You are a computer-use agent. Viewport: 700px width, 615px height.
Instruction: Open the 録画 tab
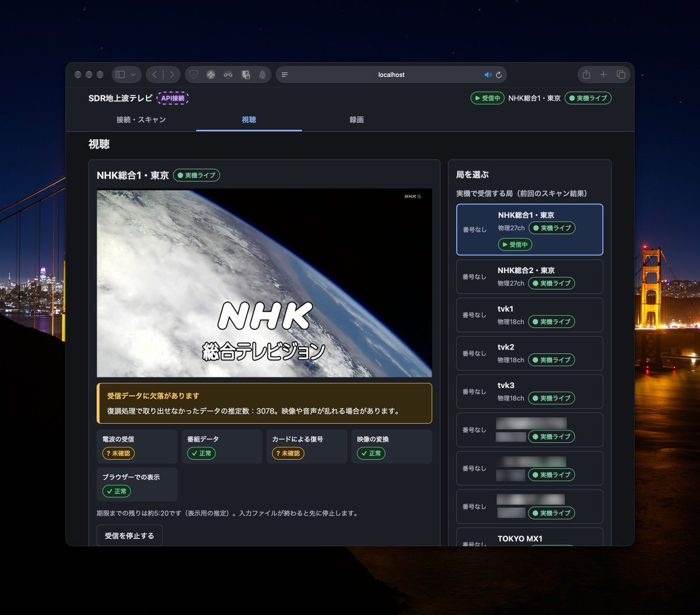click(356, 120)
